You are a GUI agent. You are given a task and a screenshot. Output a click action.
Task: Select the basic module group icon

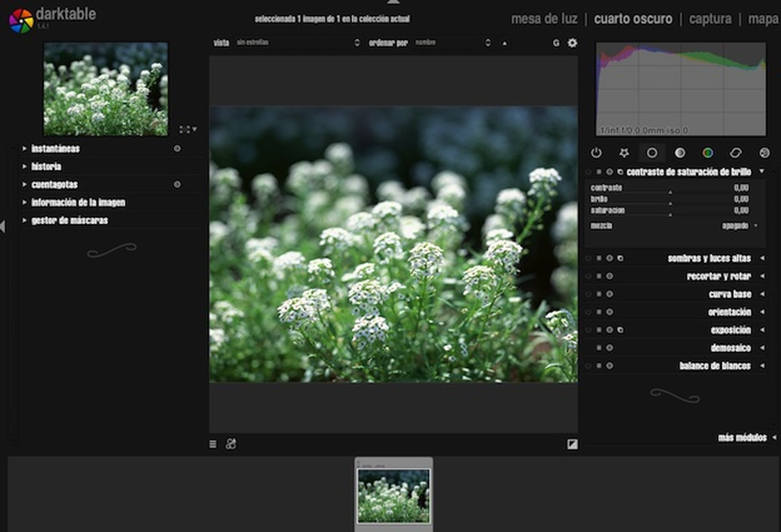coord(653,153)
